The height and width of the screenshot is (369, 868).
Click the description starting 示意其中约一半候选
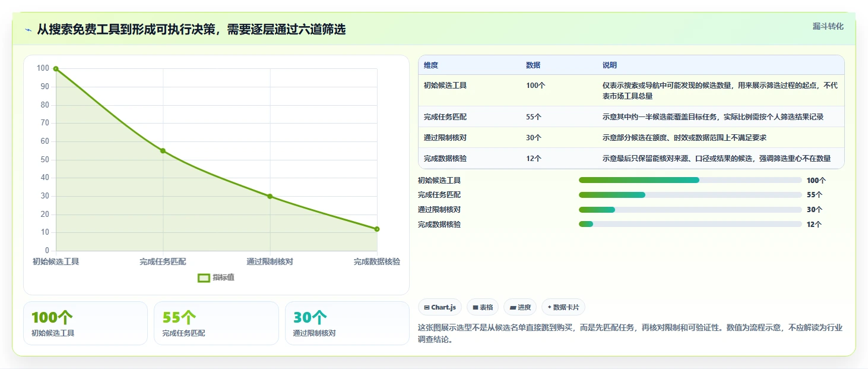713,117
